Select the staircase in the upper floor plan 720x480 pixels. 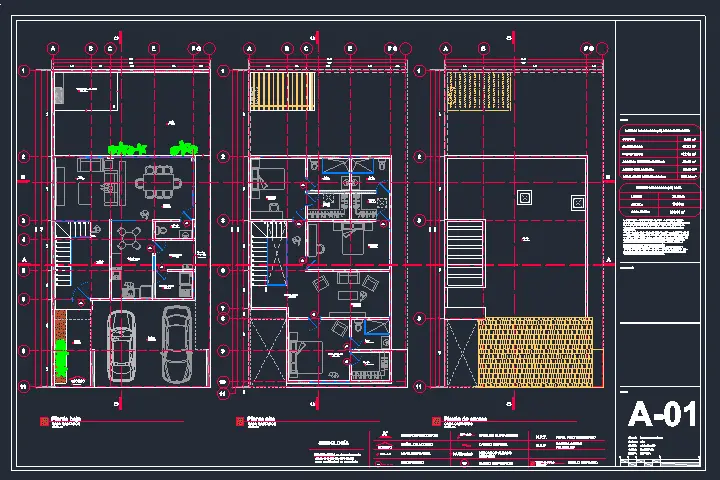(x=269, y=254)
